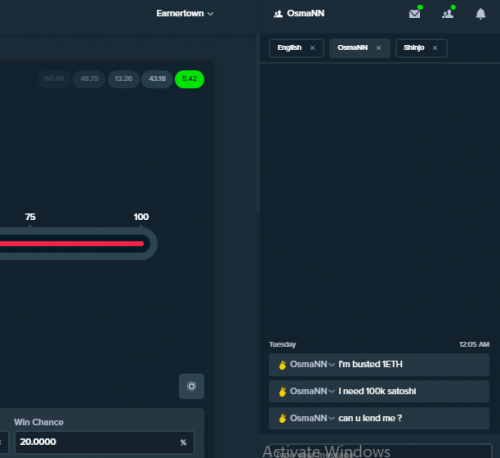Open the OsmaNN user profile in the header
Viewport: 500px width, 458px height.
coord(299,13)
